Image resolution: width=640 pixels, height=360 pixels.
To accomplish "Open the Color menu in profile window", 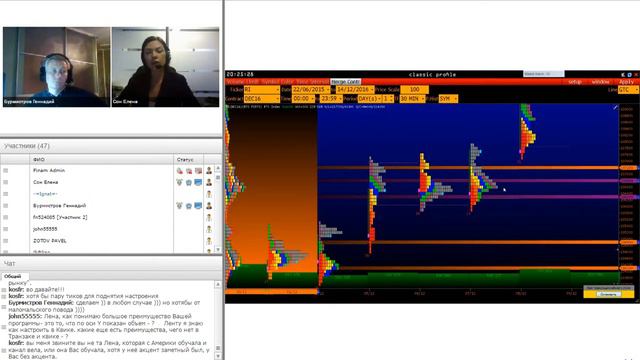I will point(287,82).
